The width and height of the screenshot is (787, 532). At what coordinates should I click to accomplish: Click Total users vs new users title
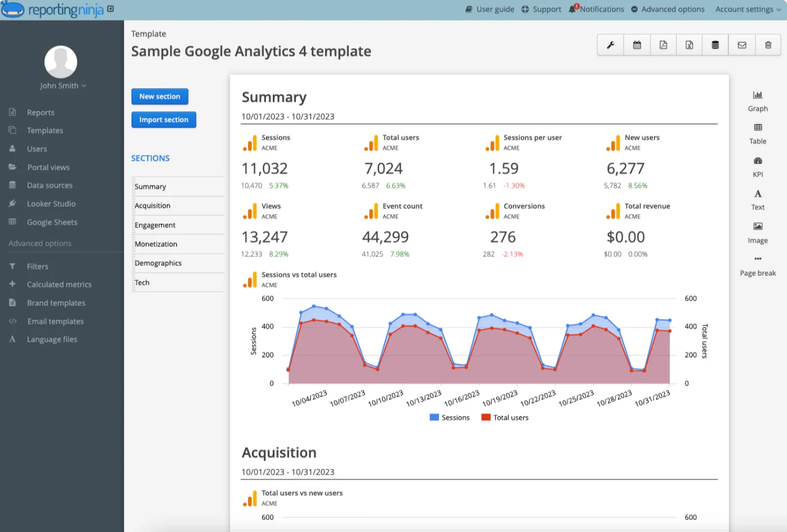pos(302,493)
